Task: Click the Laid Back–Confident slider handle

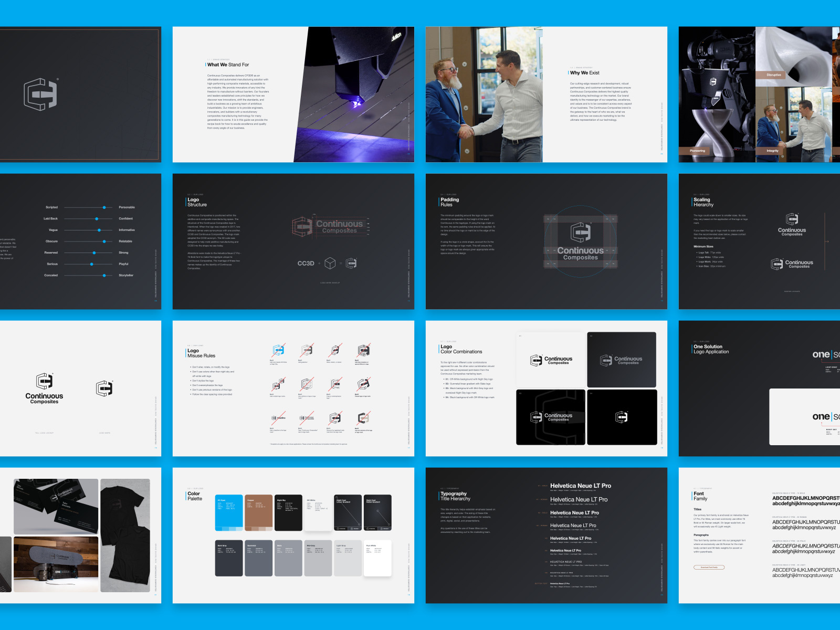Action: click(97, 218)
